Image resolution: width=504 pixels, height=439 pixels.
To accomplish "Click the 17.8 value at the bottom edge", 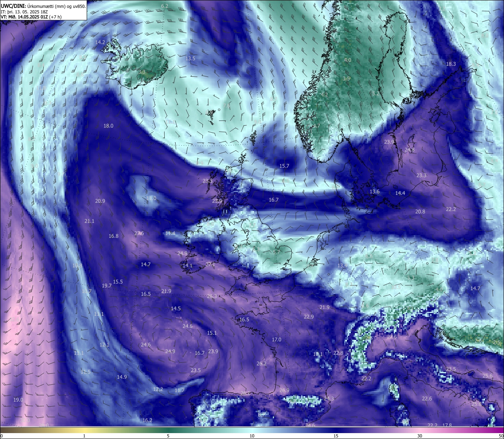I will pos(447,425).
